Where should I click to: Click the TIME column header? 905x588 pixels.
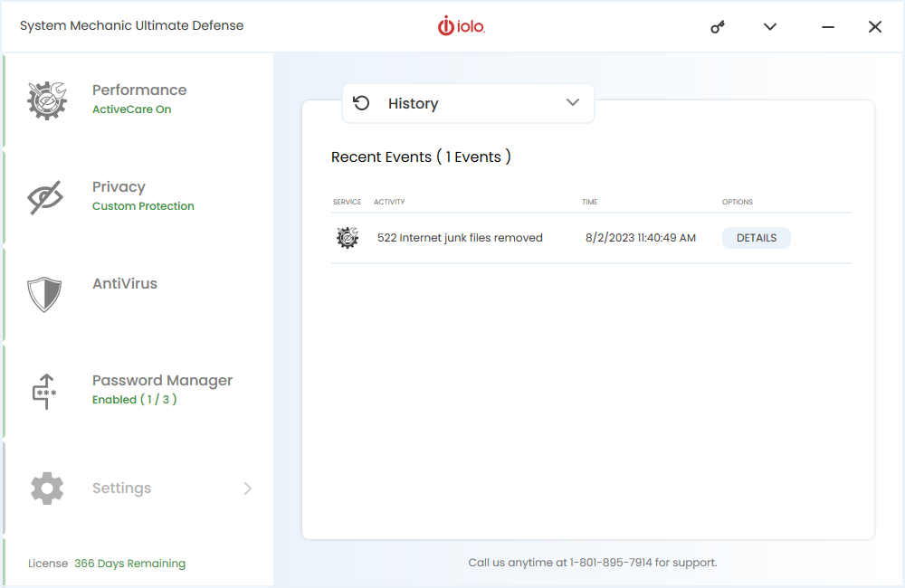pos(589,202)
